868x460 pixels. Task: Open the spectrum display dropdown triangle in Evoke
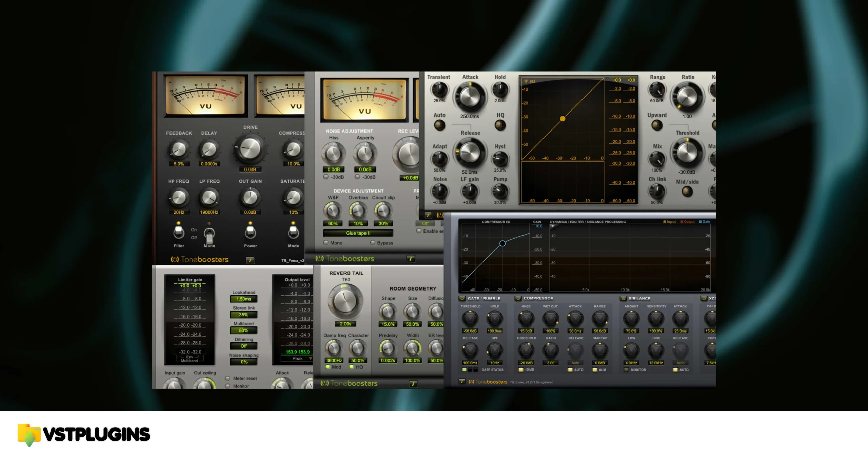[x=553, y=226]
